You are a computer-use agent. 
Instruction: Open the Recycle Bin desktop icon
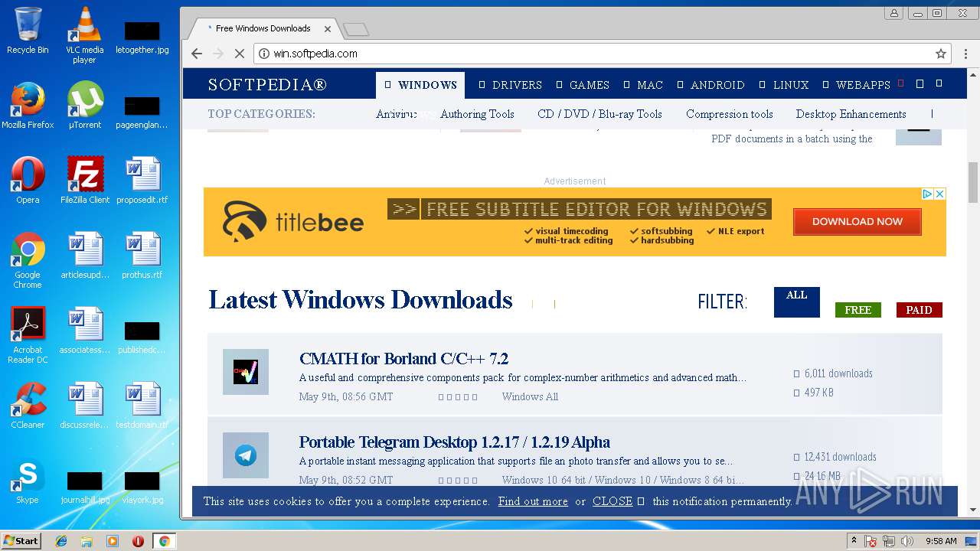click(28, 31)
